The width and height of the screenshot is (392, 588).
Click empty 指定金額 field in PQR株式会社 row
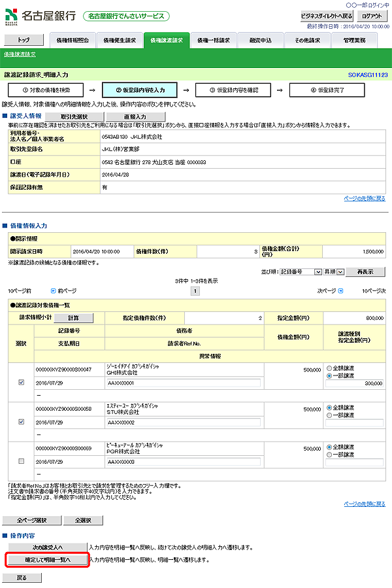click(x=355, y=462)
